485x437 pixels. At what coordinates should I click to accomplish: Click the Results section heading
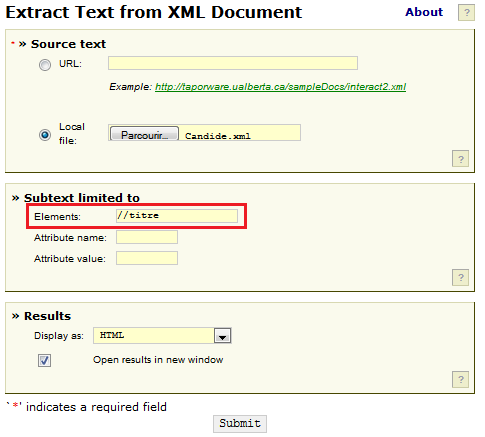tap(47, 316)
